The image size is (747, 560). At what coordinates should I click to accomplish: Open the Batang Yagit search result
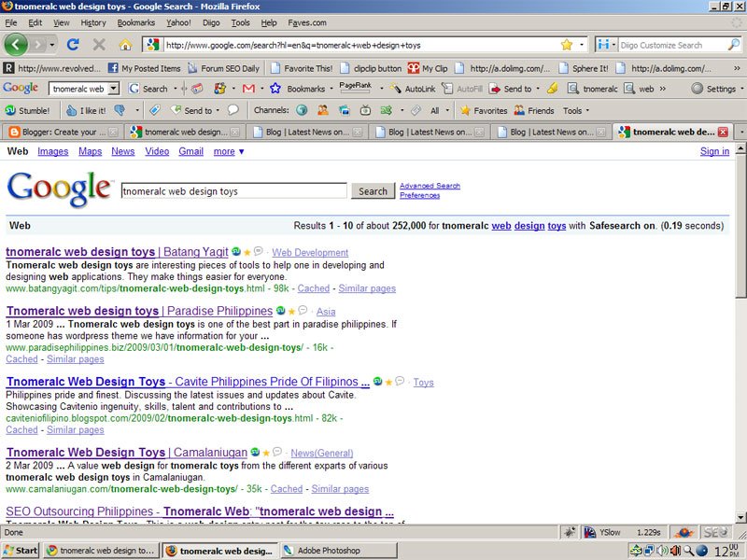point(118,252)
